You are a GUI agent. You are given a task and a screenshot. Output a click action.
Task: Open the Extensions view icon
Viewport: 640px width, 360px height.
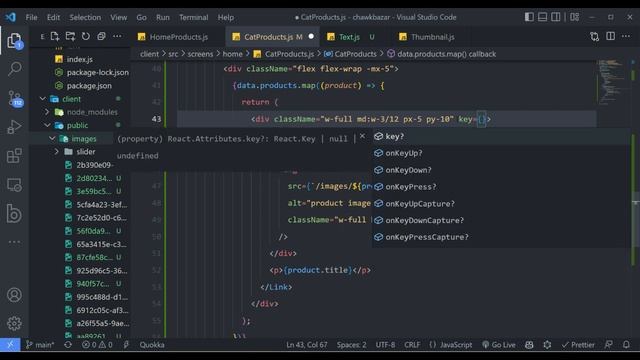click(x=14, y=156)
